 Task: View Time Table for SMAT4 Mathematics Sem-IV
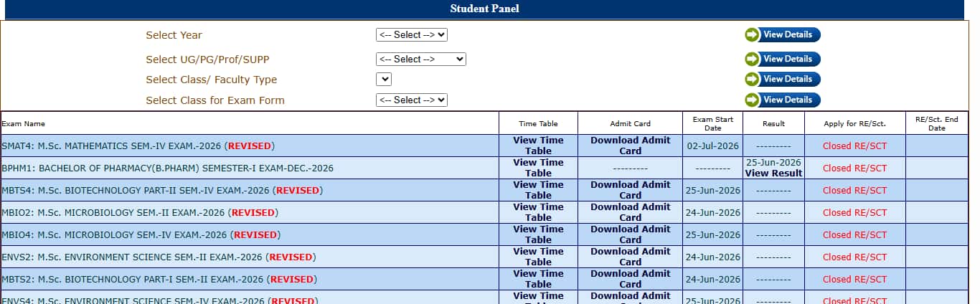538,146
